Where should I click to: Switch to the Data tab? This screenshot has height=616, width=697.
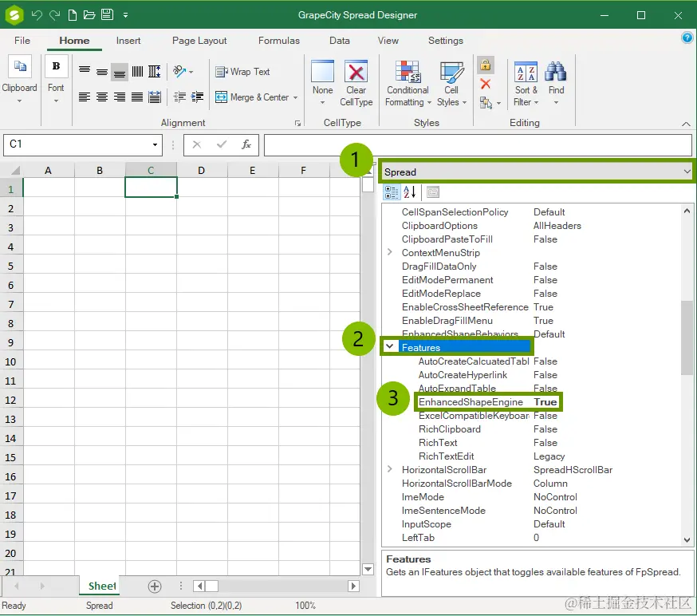[339, 41]
